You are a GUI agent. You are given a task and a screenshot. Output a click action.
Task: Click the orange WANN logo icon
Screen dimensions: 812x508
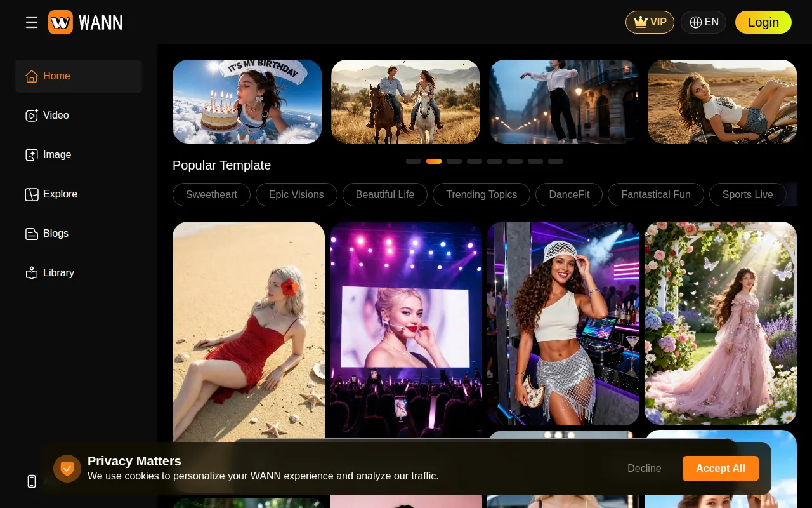[x=60, y=22]
